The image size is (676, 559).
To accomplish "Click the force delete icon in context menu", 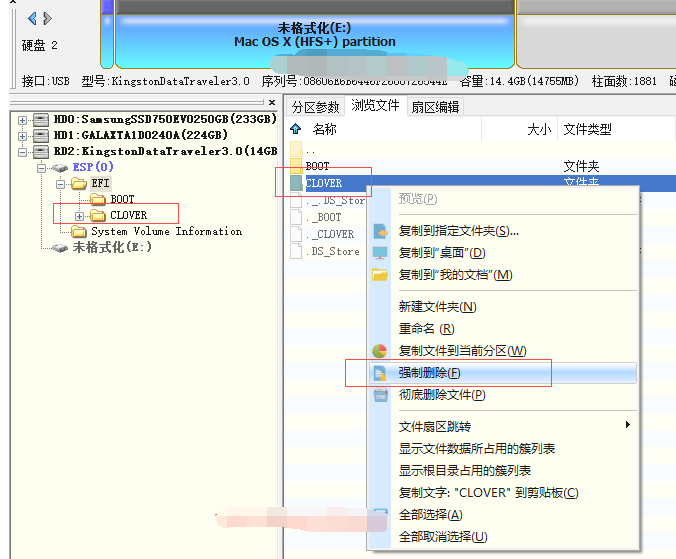I will click(380, 373).
